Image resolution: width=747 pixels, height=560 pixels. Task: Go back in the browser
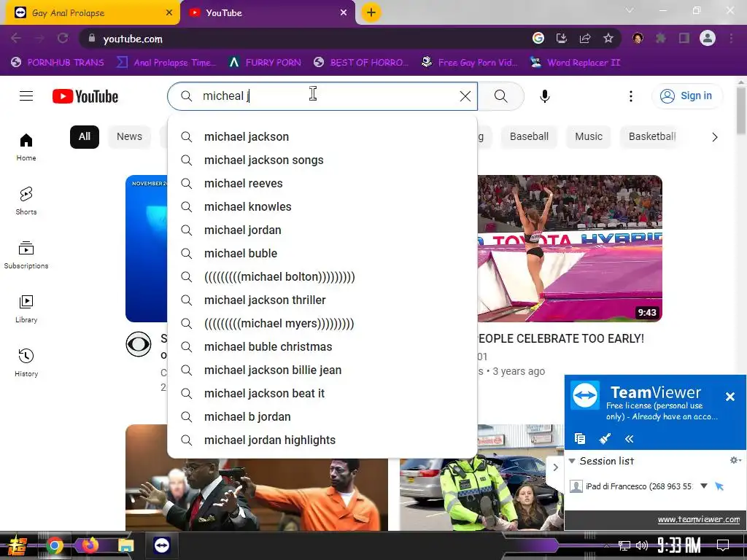tap(16, 39)
